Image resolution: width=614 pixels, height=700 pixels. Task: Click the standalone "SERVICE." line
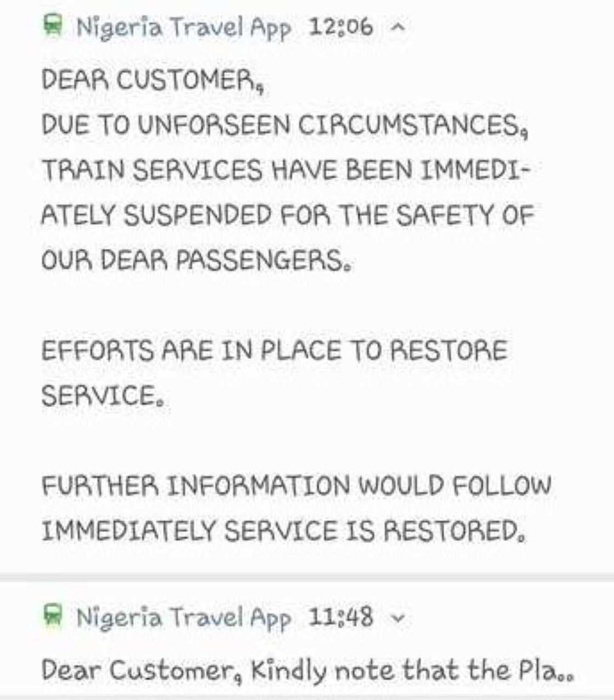[103, 395]
